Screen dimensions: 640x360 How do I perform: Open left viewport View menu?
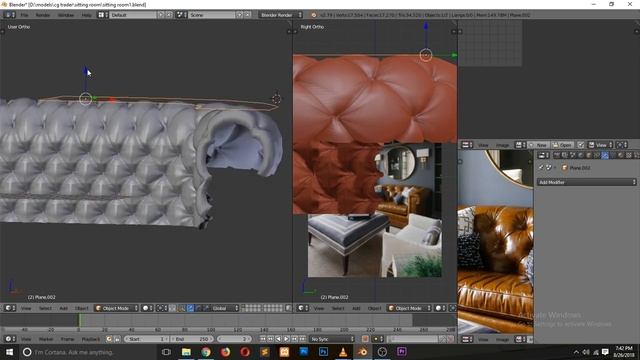pos(26,308)
